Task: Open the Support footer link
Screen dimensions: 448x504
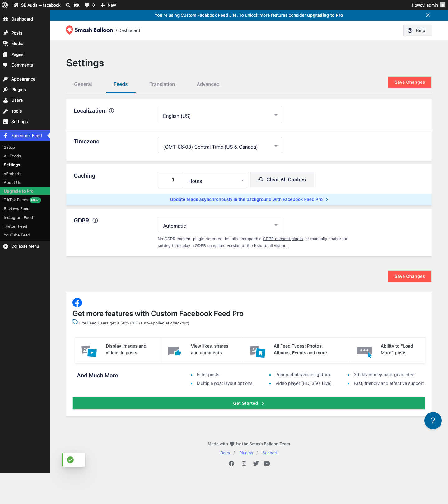Action: click(x=270, y=453)
